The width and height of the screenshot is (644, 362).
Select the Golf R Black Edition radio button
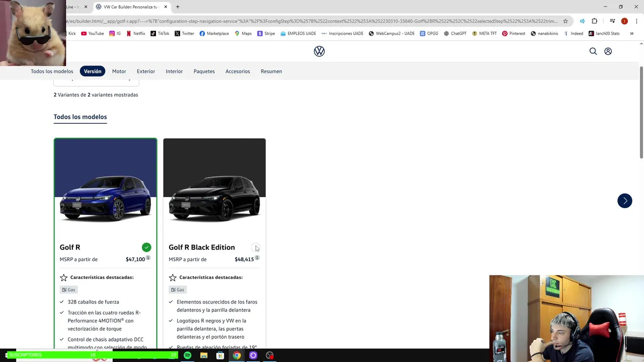pos(255,247)
